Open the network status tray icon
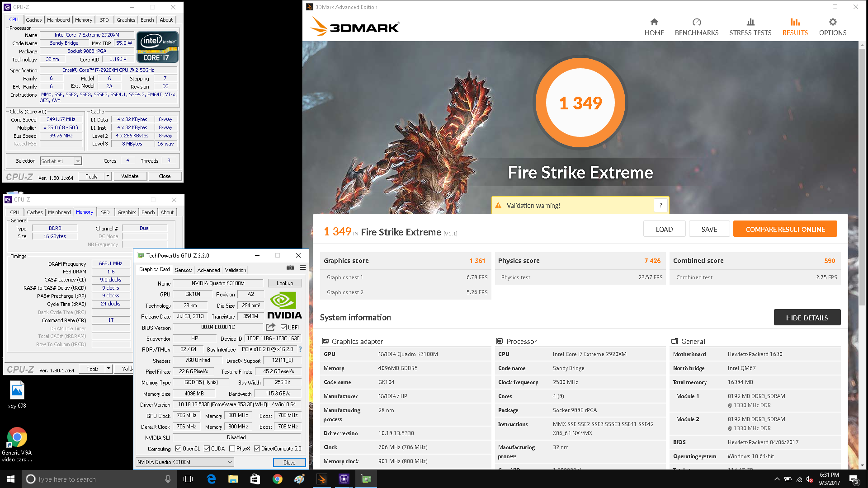Image resolution: width=868 pixels, height=488 pixels. click(x=799, y=479)
